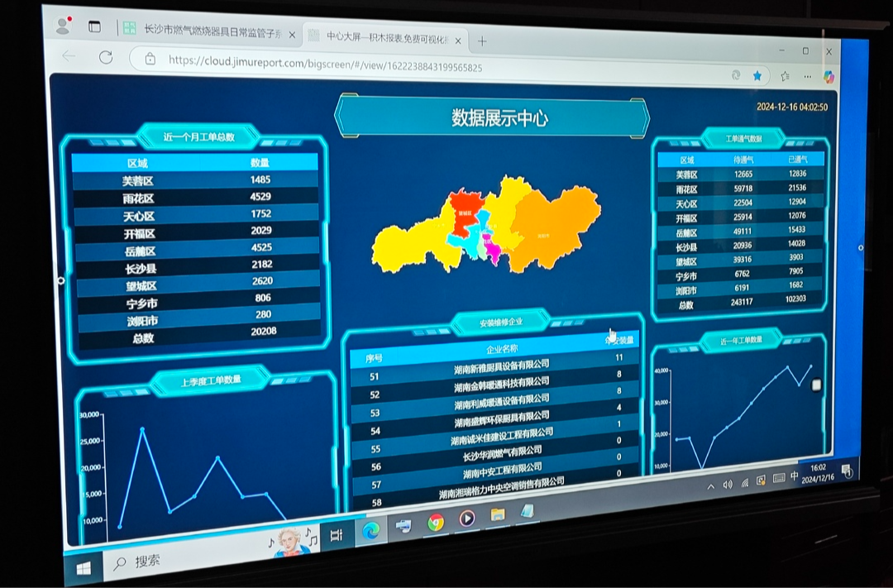The image size is (893, 588).
Task: Click the 芙蓉区 count 1485
Action: pyautogui.click(x=260, y=179)
